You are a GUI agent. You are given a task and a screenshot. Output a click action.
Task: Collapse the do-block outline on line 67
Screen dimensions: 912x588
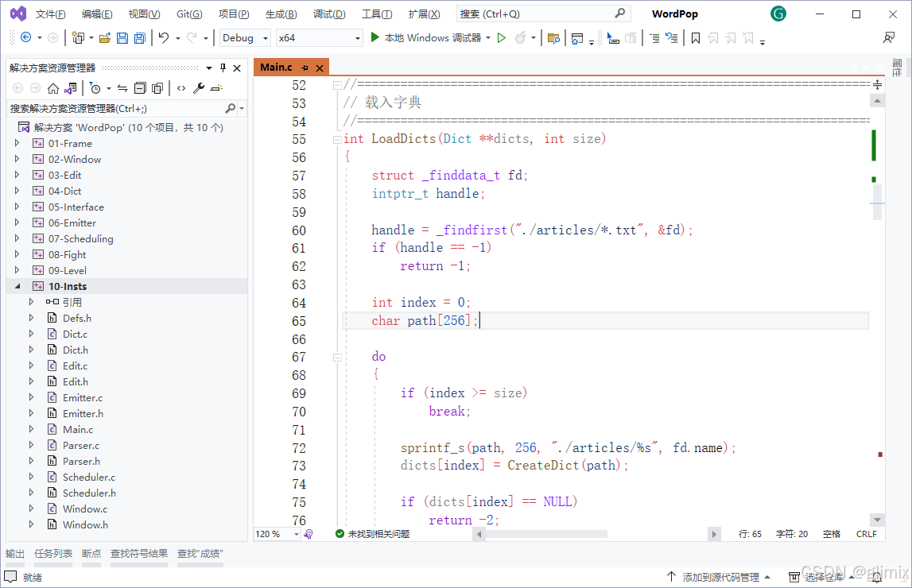pyautogui.click(x=337, y=358)
